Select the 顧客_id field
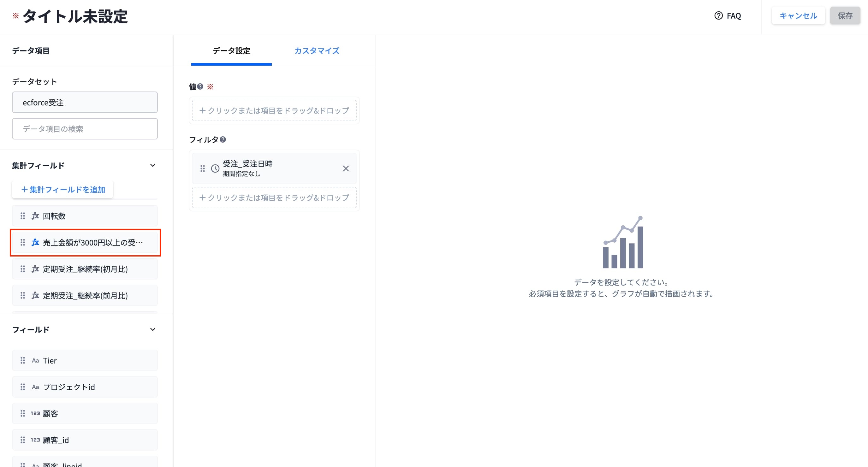Viewport: 868px width, 467px height. (x=85, y=440)
